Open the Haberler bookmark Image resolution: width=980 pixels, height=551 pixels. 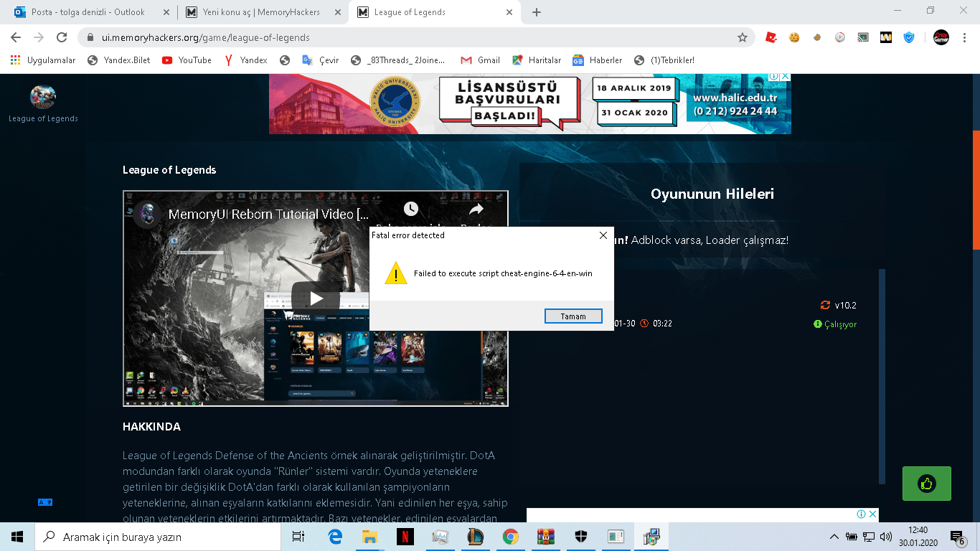[x=597, y=60]
